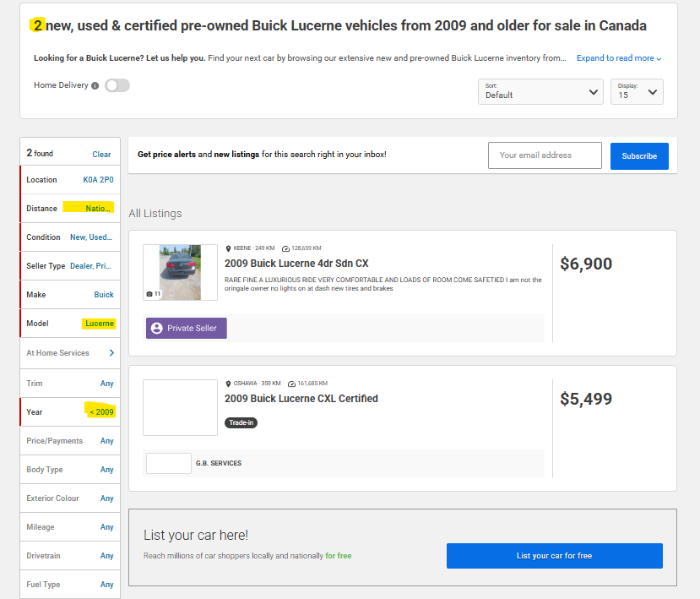Expand to read more description

[619, 58]
